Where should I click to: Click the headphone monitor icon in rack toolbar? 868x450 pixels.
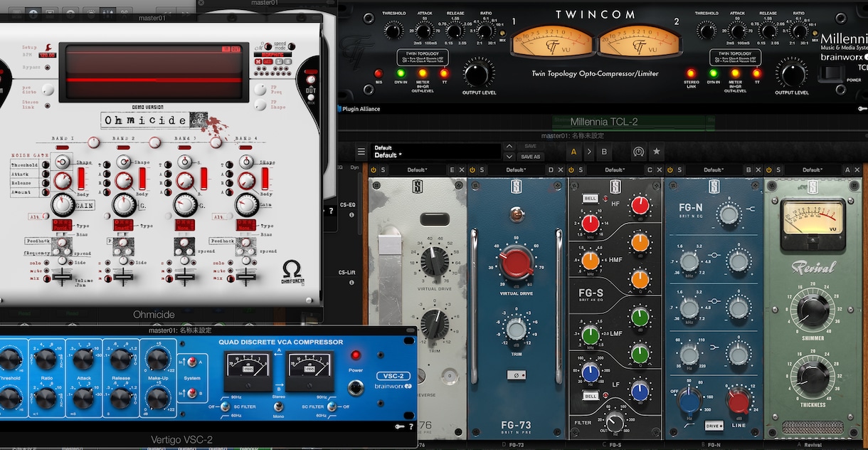(x=638, y=152)
